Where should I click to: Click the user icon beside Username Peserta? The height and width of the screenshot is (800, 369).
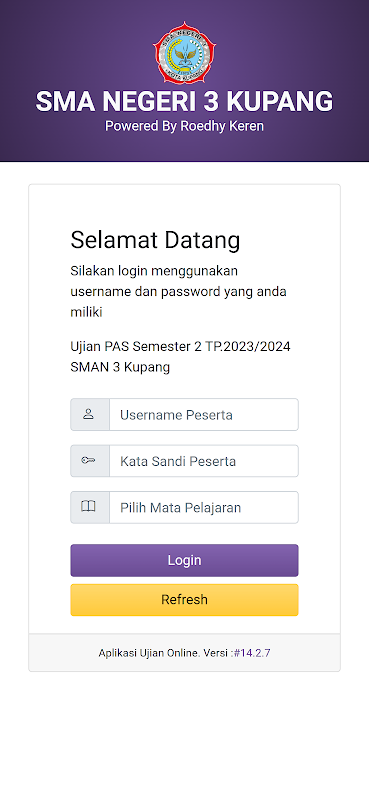[x=89, y=414]
